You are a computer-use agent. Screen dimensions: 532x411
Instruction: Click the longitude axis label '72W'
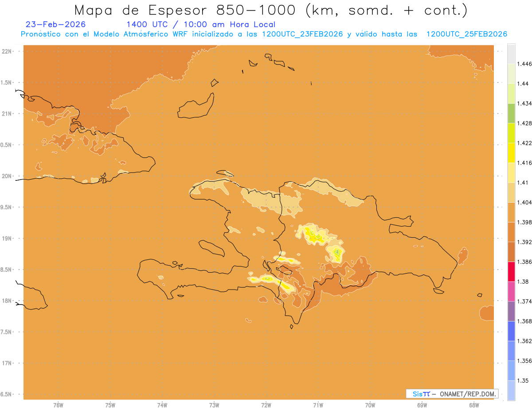click(266, 405)
